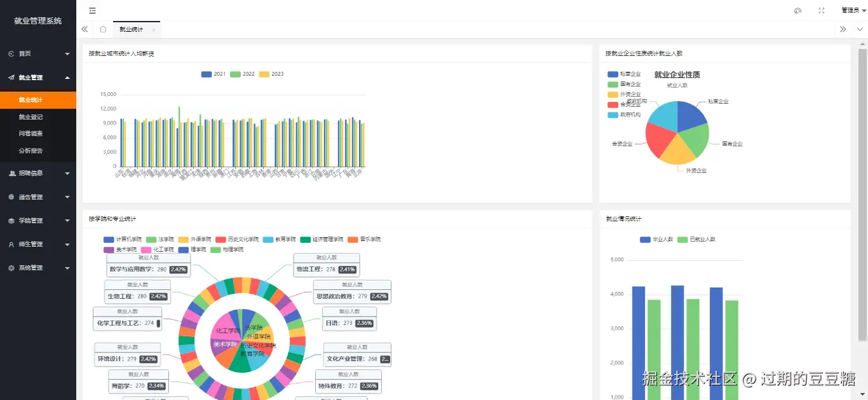This screenshot has height=400, width=868.
Task: Click the 思想政治教育 label showing 279
Action: (352, 293)
